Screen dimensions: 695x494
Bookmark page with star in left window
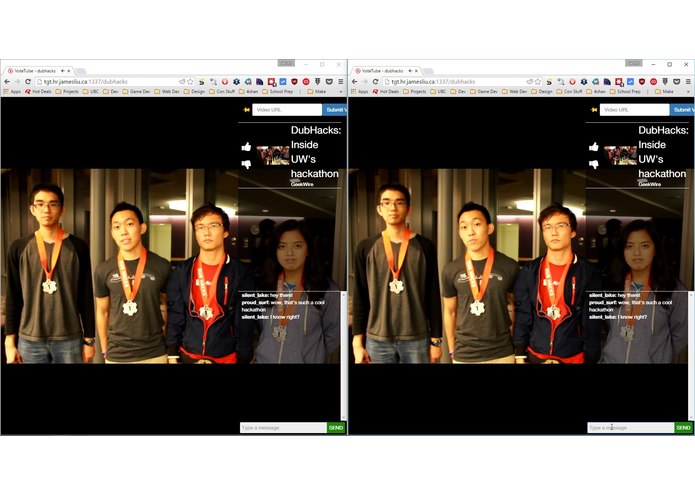[191, 82]
